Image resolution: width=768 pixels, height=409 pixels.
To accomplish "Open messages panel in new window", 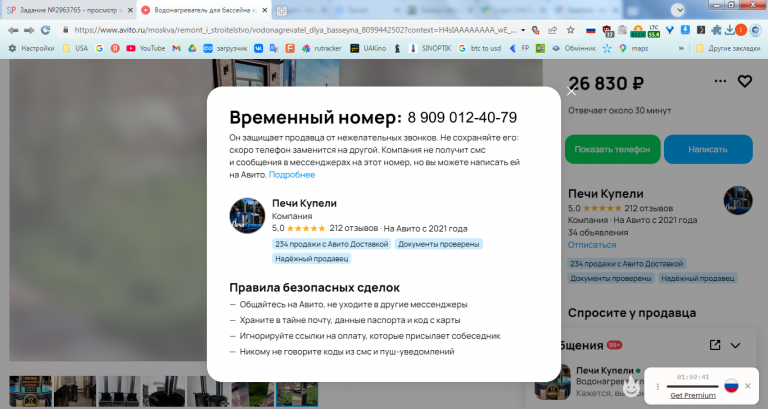I will [715, 345].
